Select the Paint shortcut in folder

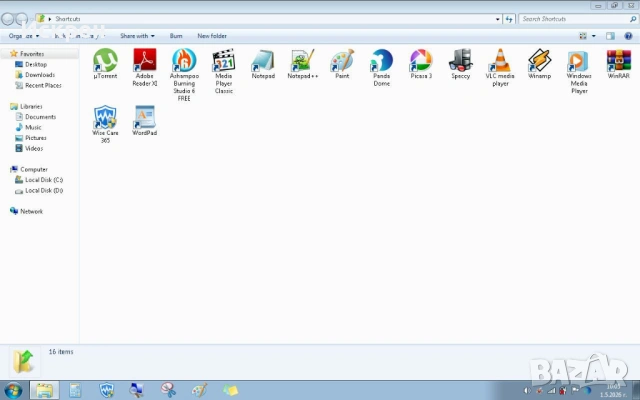pyautogui.click(x=342, y=64)
